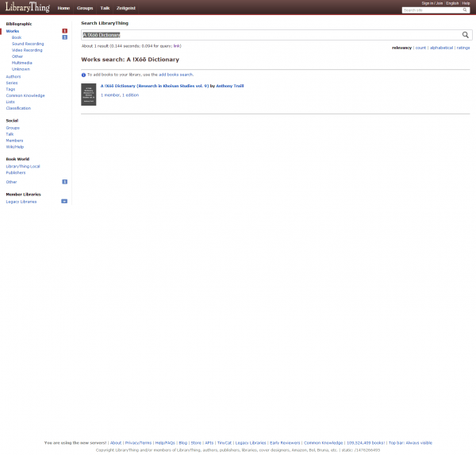Focus the Search site field
The height and width of the screenshot is (455, 476).
432,10
